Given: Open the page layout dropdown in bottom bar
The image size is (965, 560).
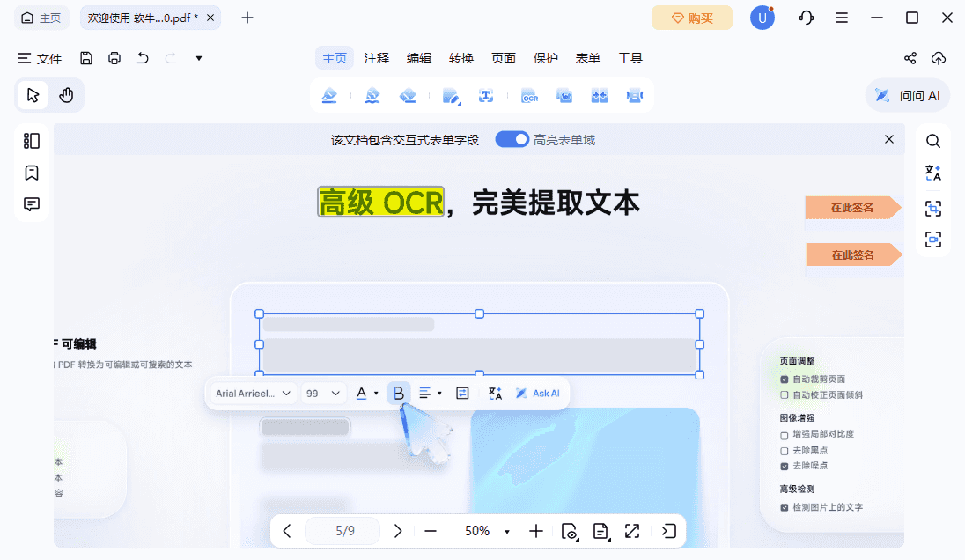Looking at the screenshot, I should (601, 531).
